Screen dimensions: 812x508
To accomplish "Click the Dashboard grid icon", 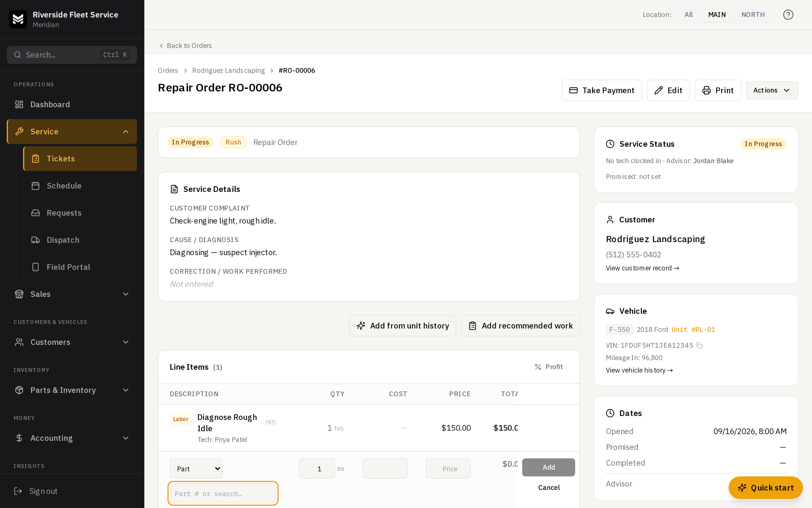I will click(x=19, y=104).
